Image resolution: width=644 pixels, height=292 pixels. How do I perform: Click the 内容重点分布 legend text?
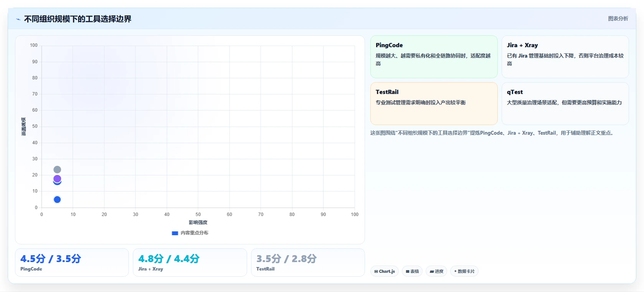coord(195,233)
